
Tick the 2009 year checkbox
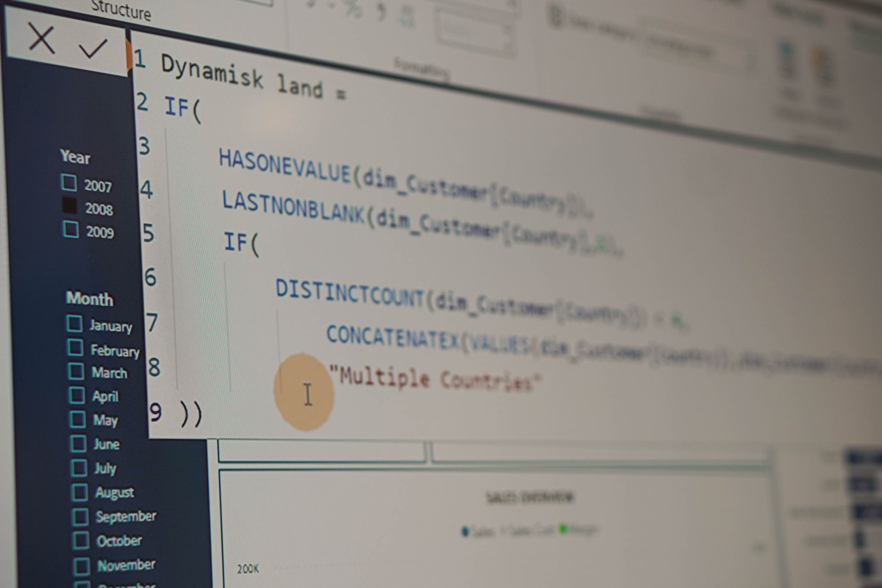pyautogui.click(x=71, y=229)
